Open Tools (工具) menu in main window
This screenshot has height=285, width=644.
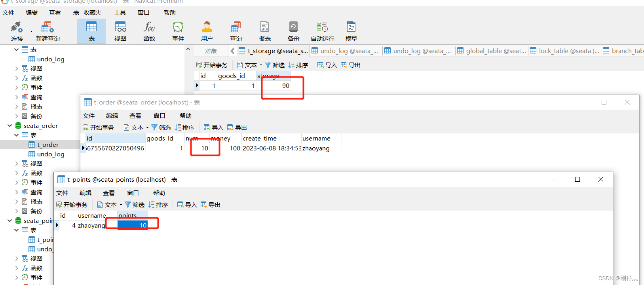120,13
